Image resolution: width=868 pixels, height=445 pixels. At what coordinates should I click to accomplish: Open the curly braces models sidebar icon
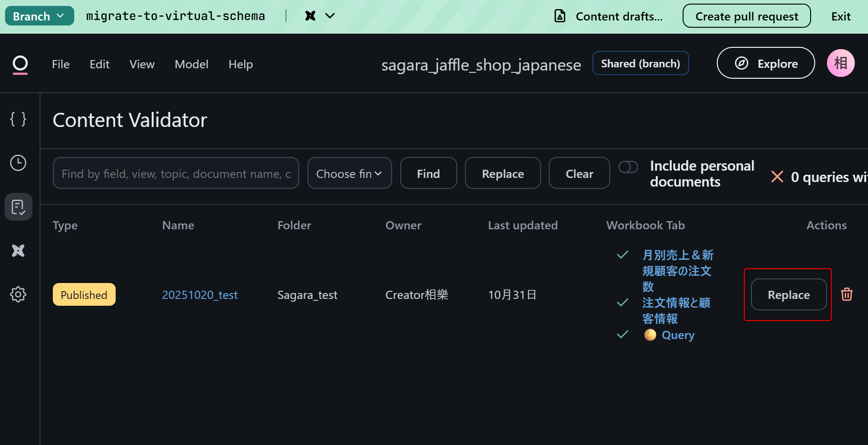[x=18, y=119]
